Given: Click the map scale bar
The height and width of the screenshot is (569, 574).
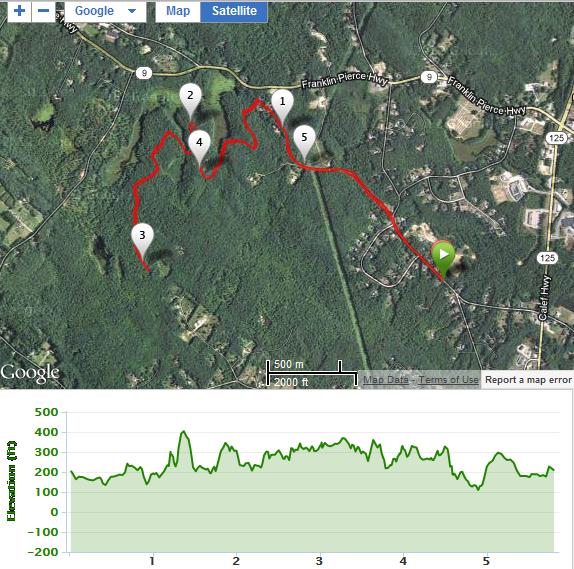Looking at the screenshot, I should click(312, 373).
